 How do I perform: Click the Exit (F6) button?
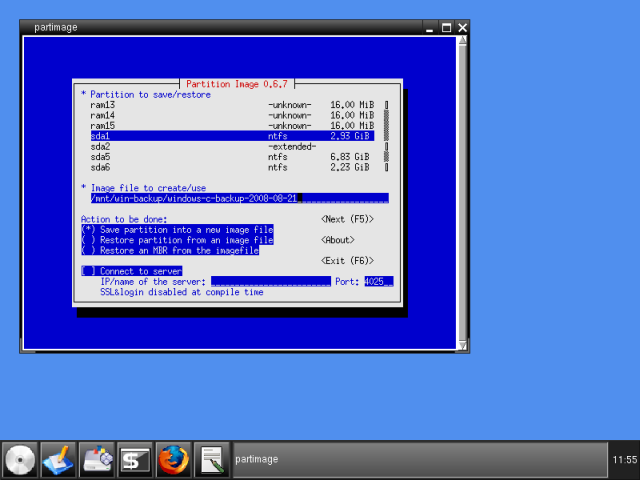(x=347, y=261)
